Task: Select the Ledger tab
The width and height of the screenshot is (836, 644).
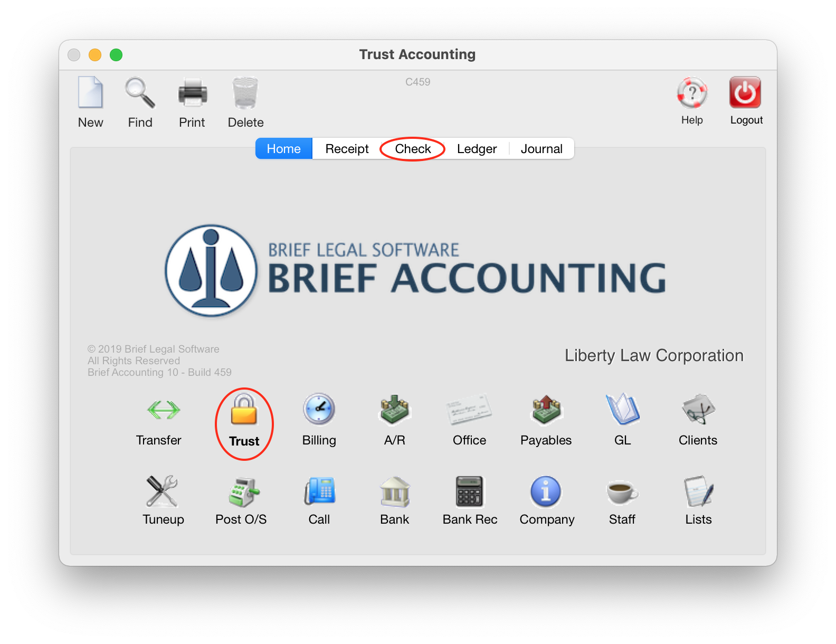Action: (477, 149)
